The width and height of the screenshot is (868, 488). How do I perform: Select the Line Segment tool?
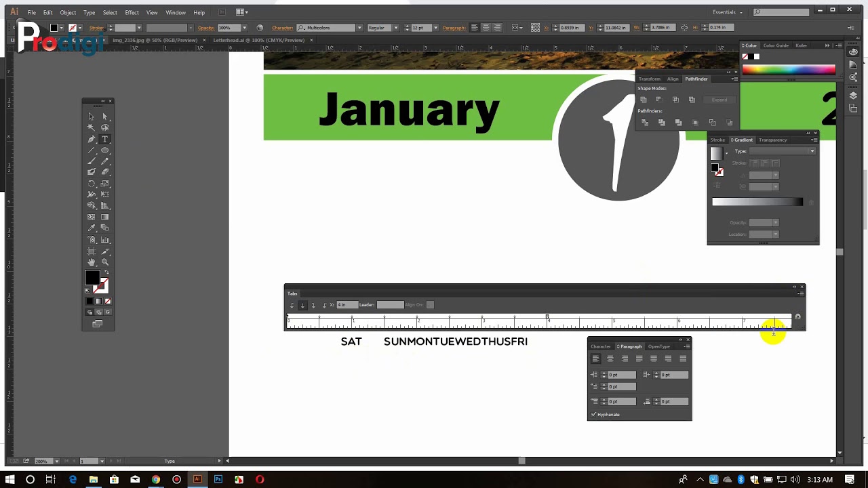(92, 150)
